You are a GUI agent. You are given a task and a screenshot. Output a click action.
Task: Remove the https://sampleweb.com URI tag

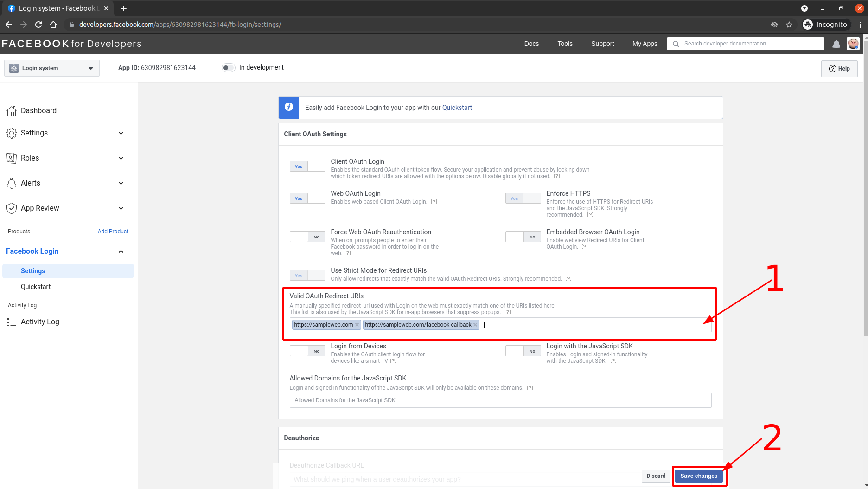tap(357, 325)
